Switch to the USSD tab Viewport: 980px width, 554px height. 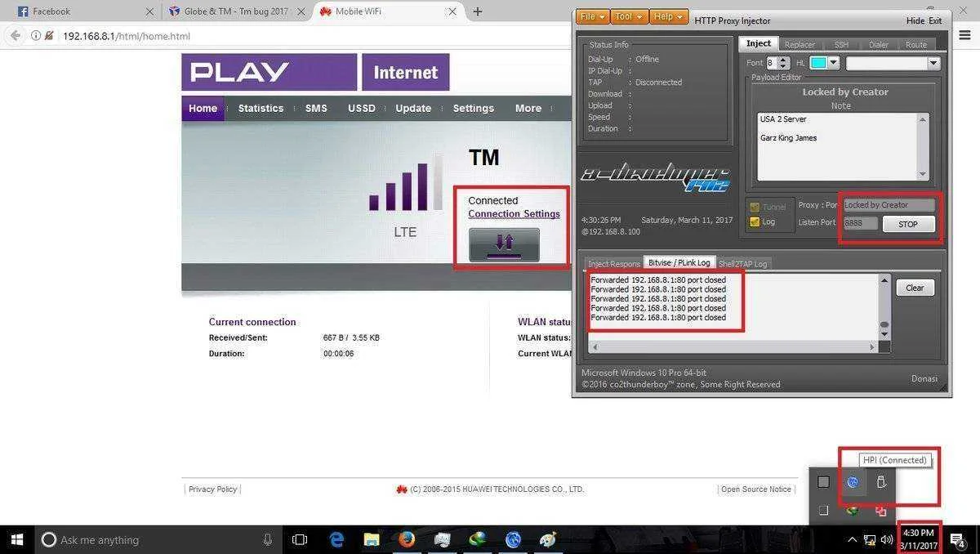pos(362,108)
